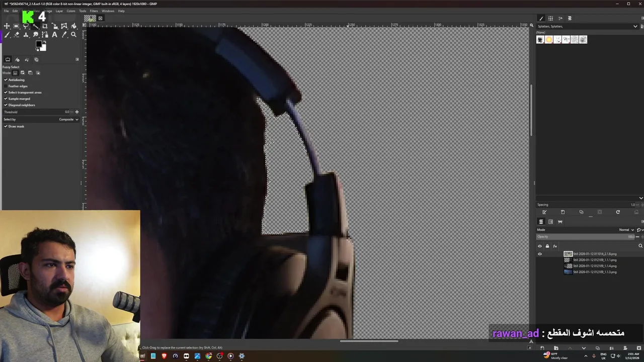The width and height of the screenshot is (644, 362).
Task: Choose Subtract from selection mode icon
Action: click(30, 73)
